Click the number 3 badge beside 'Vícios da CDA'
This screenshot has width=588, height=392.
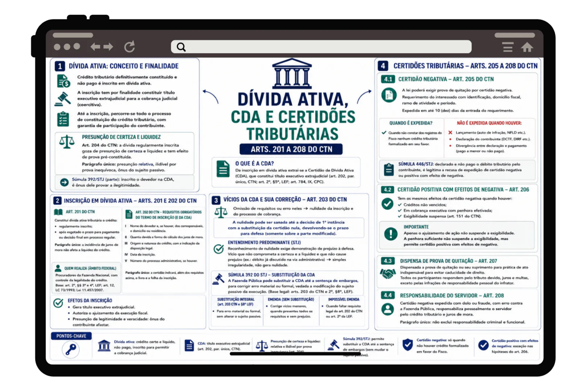click(x=216, y=200)
